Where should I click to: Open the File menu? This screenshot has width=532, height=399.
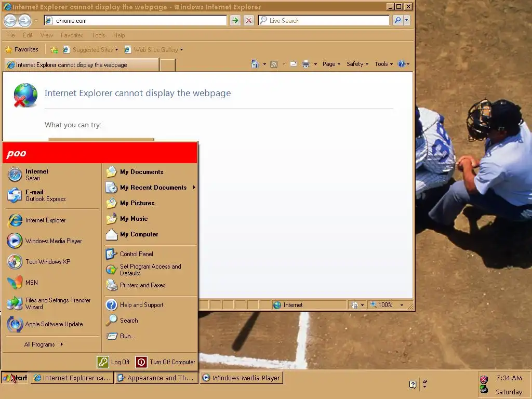pyautogui.click(x=10, y=35)
